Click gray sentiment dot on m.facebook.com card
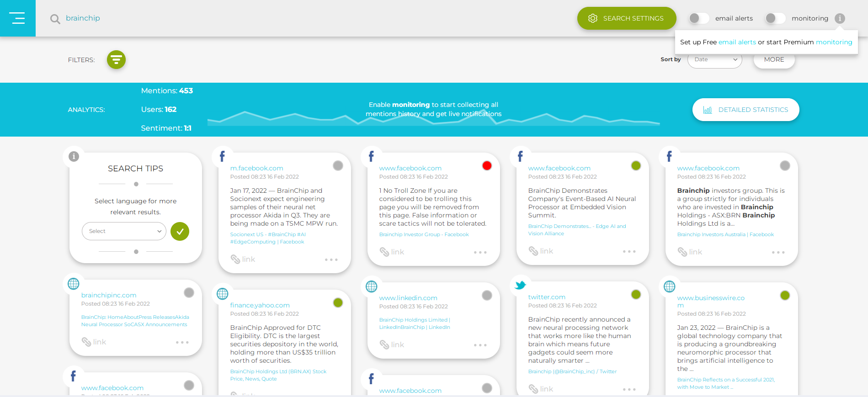 (338, 165)
